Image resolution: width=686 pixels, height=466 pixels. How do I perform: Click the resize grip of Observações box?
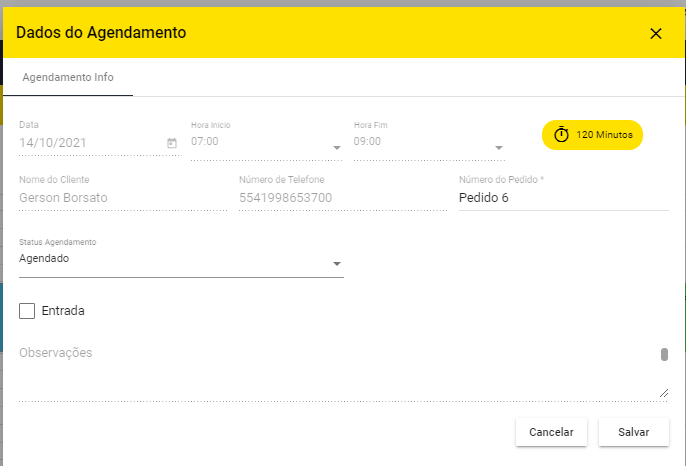point(664,394)
